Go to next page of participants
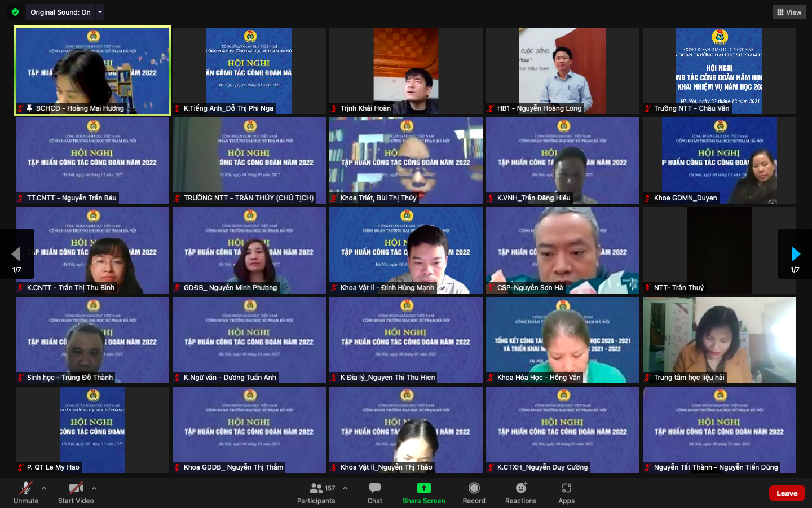Screen dimensions: 812x508 (795, 254)
